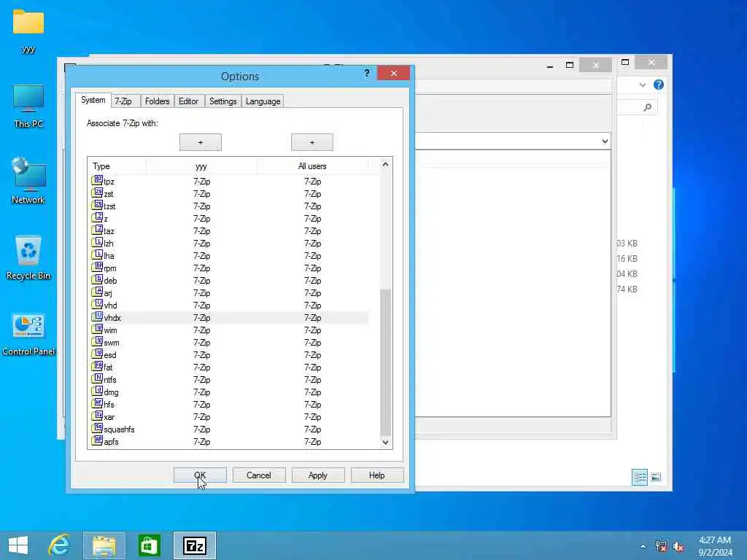Image resolution: width=747 pixels, height=560 pixels.
Task: Show hidden tray icons arrow
Action: [x=643, y=546]
